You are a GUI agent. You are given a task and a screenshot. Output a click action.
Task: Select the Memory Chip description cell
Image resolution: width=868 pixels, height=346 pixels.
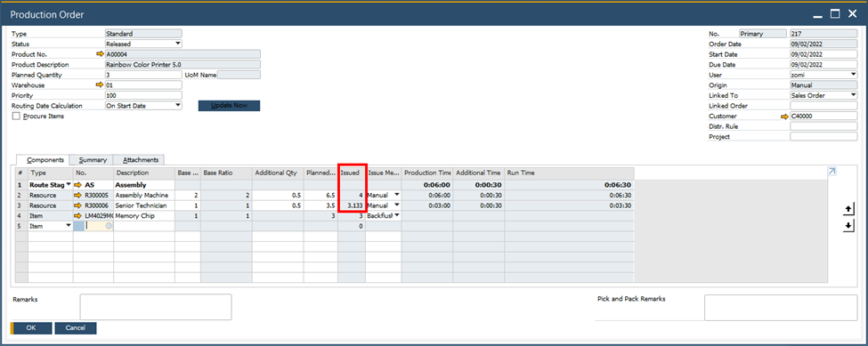144,215
